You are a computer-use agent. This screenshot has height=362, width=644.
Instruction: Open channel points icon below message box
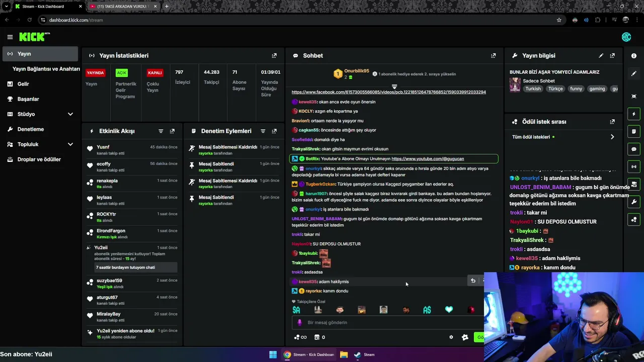coord(300,337)
